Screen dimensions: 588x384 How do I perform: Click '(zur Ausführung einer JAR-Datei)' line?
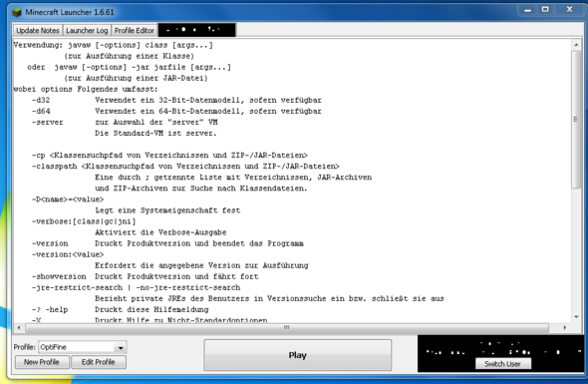point(136,78)
